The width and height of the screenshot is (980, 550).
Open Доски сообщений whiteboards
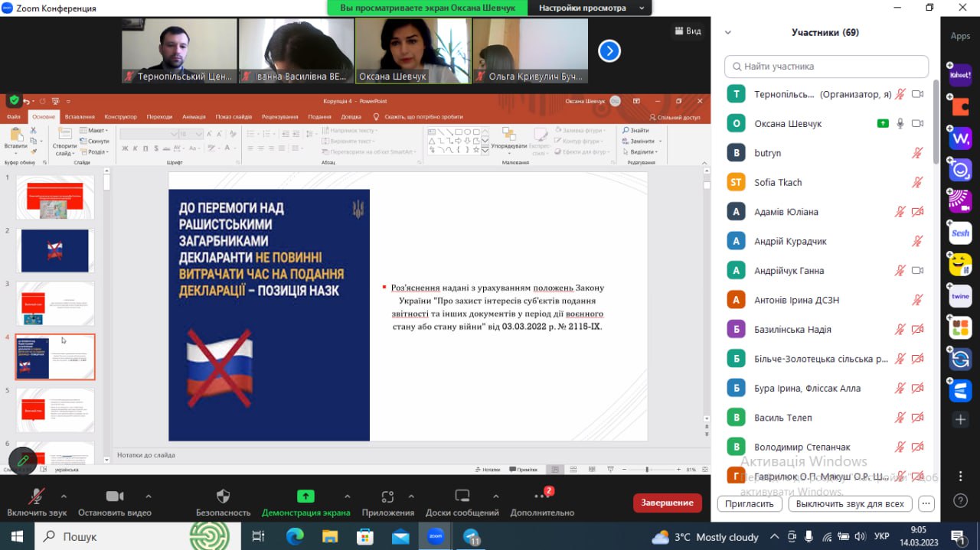pos(462,496)
